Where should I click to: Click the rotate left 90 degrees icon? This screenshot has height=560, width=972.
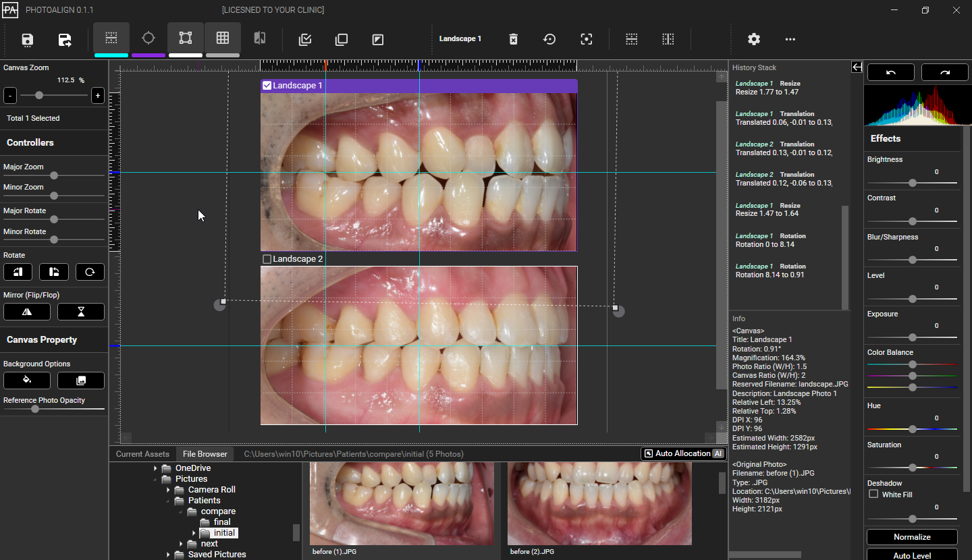click(18, 272)
